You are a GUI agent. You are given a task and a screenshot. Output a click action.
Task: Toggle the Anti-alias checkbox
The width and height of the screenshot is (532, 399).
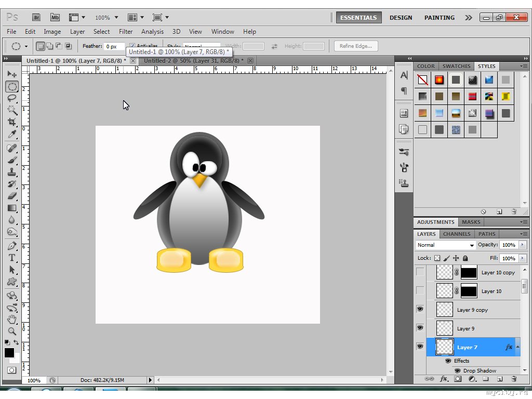pyautogui.click(x=132, y=46)
